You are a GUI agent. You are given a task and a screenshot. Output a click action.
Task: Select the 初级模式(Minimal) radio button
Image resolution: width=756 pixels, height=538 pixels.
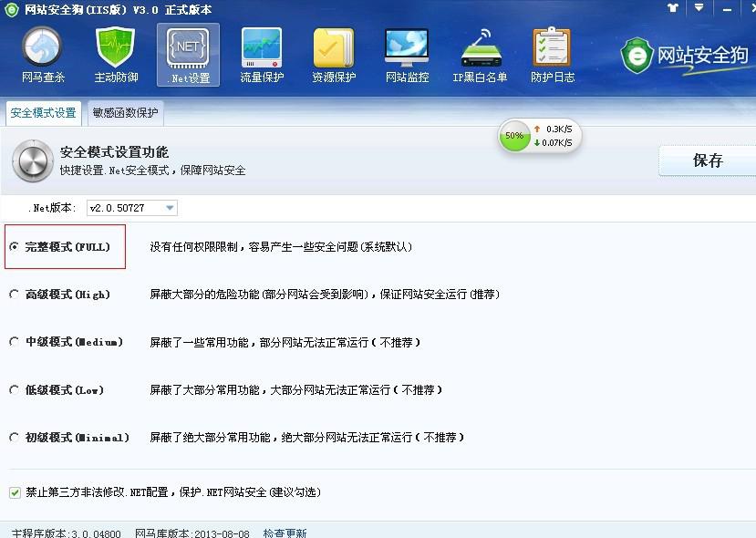(x=14, y=438)
